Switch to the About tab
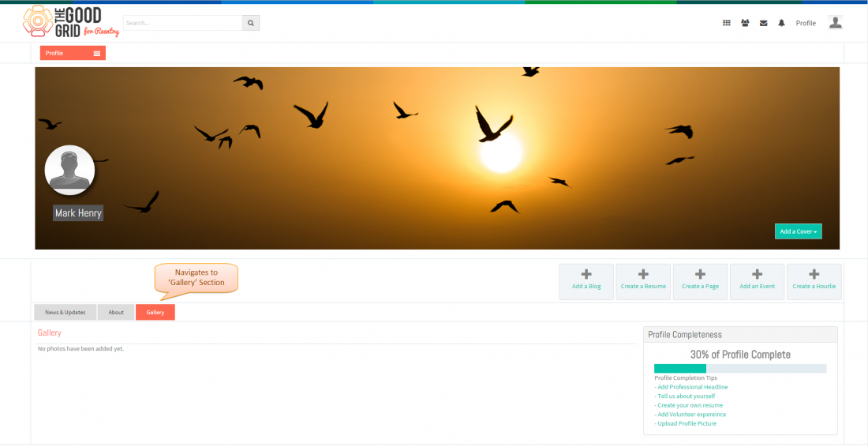The image size is (868, 447). pos(116,313)
